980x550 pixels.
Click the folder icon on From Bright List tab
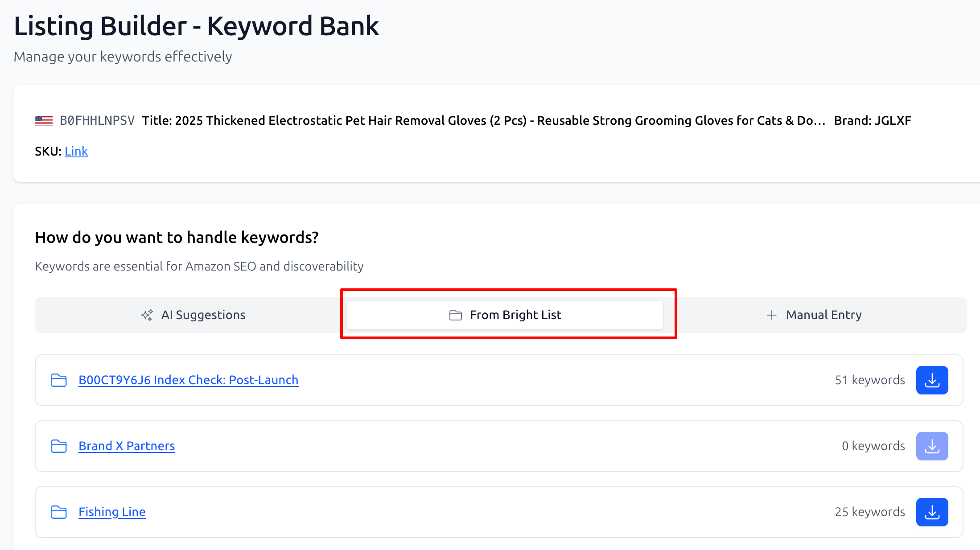point(455,315)
